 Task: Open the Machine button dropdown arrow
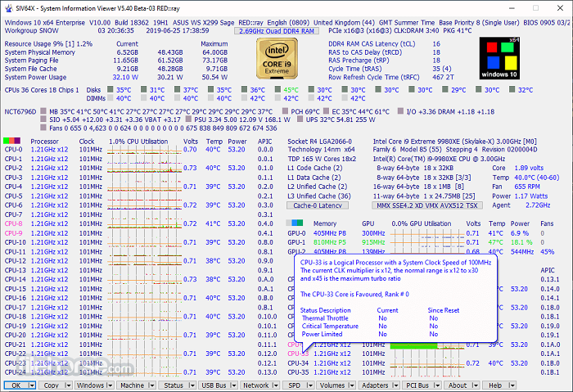coord(152,385)
